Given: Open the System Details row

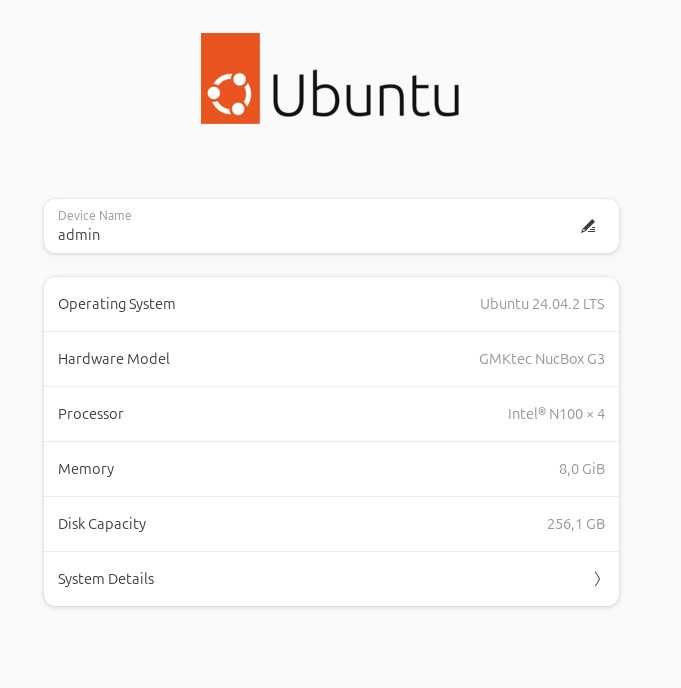Looking at the screenshot, I should coord(331,579).
